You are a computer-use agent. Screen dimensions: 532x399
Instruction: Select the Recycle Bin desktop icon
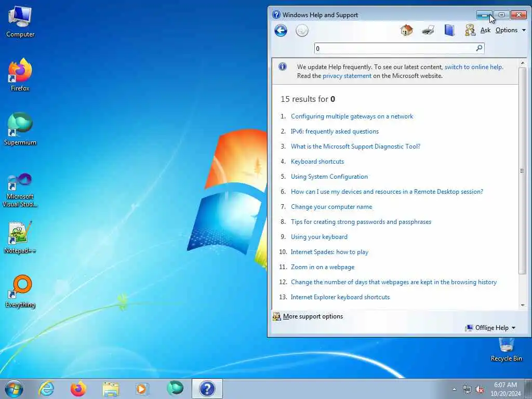[506, 350]
